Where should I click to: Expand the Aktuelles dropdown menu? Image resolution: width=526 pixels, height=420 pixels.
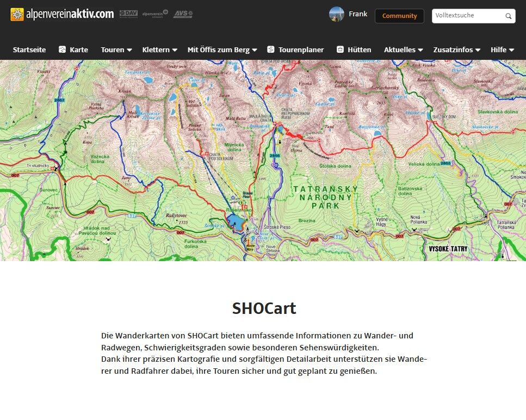click(403, 50)
